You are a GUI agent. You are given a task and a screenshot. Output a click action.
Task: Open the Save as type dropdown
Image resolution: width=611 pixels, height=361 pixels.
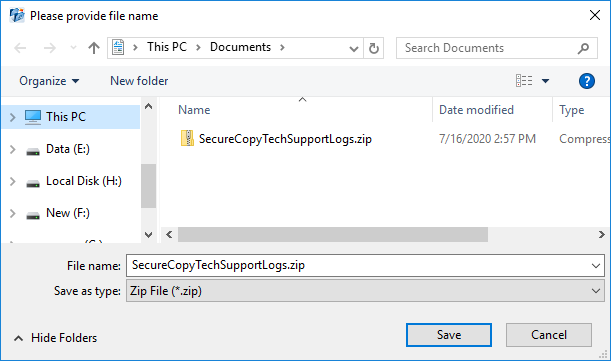coord(365,291)
